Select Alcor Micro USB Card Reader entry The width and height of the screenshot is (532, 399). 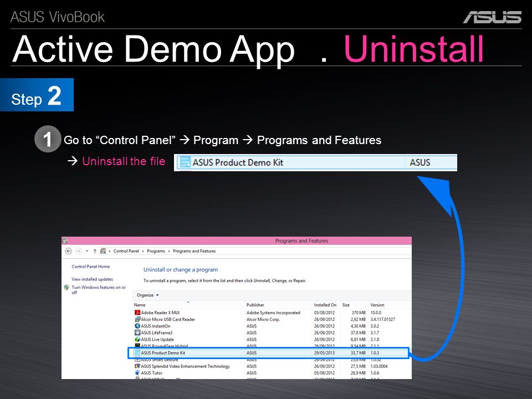(x=168, y=319)
